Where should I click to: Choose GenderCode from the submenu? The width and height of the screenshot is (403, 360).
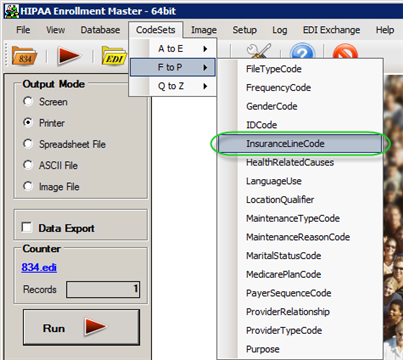[300, 106]
